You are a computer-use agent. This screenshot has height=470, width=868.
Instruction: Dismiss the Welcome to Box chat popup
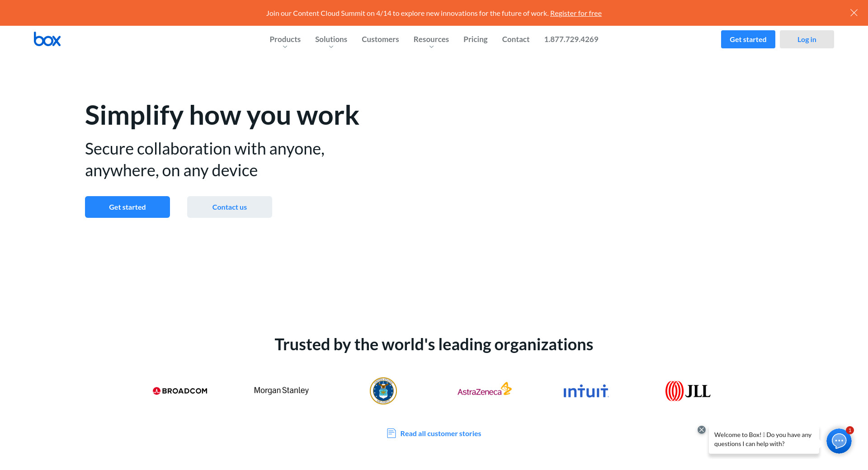point(701,430)
